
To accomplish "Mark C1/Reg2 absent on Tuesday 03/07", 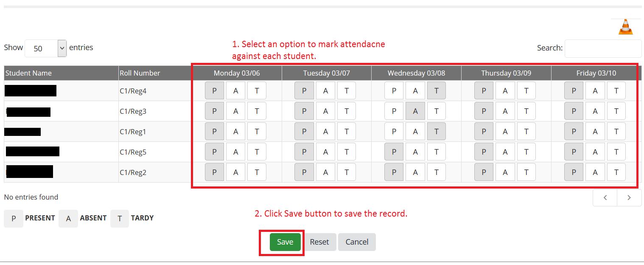I will click(x=325, y=172).
